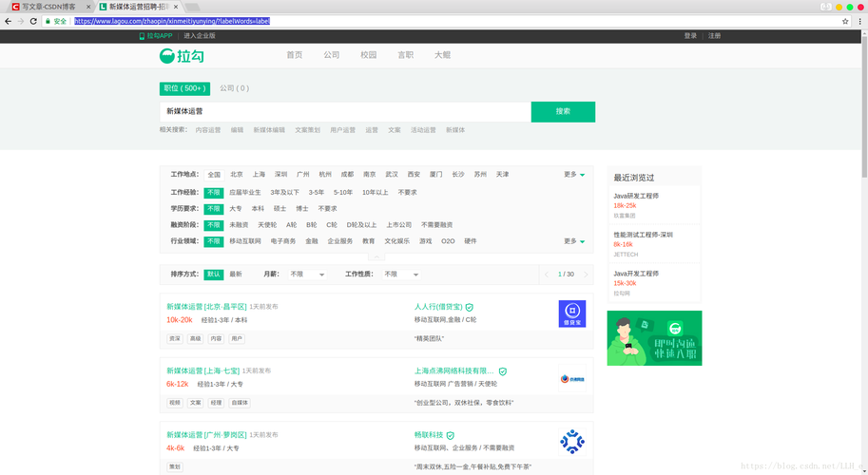Viewport: 868px width, 475px height.
Task: Select 本科 education requirement filter
Action: coord(258,208)
